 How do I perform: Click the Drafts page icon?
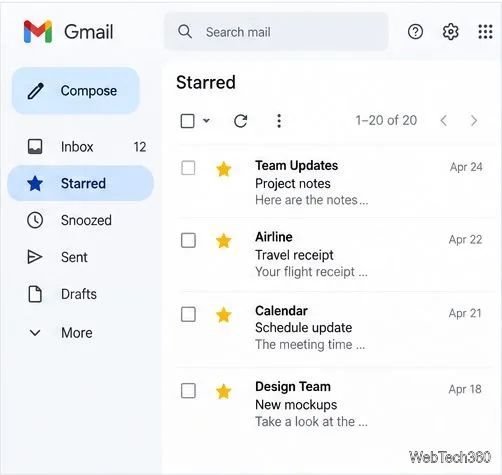(35, 294)
